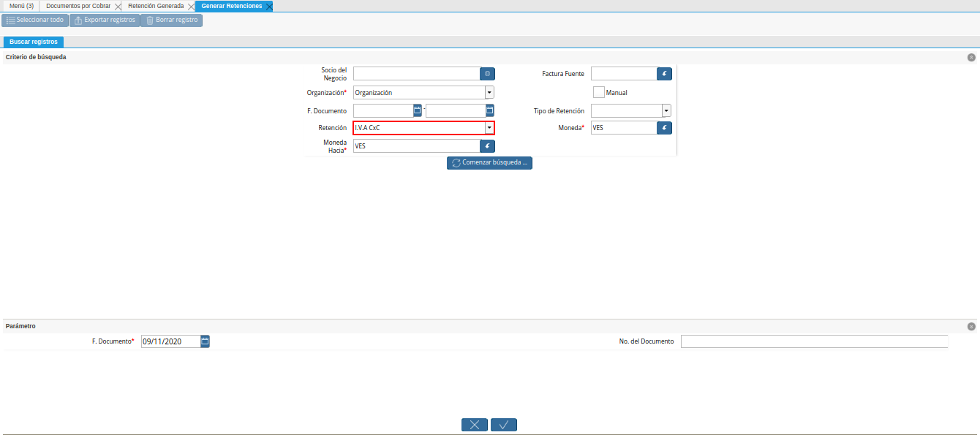Viewport: 980px width, 435px height.
Task: Collapse the Criterio de búsqueda section
Action: click(971, 57)
